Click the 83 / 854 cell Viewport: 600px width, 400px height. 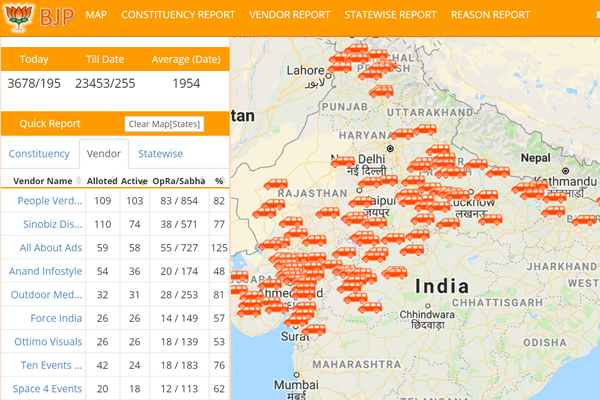point(179,201)
